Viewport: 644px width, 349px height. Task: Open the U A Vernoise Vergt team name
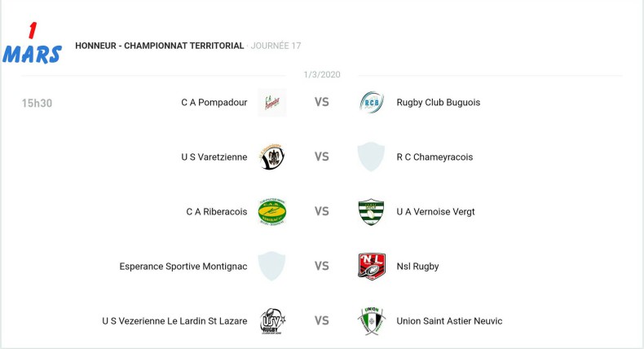click(435, 211)
